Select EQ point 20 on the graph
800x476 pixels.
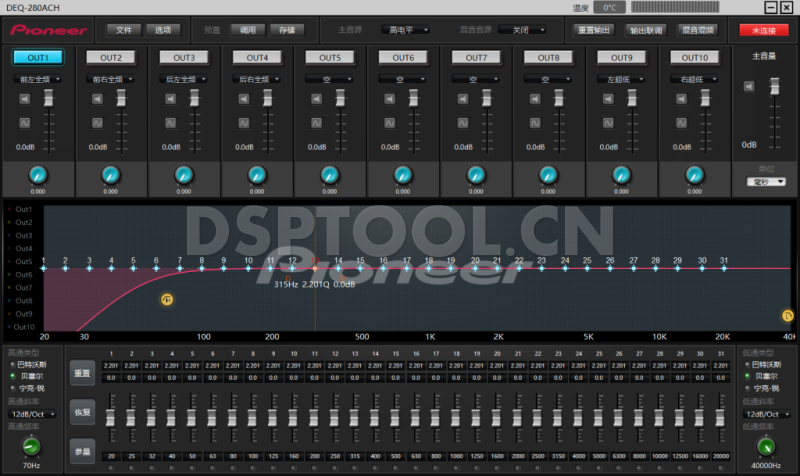pos(475,268)
